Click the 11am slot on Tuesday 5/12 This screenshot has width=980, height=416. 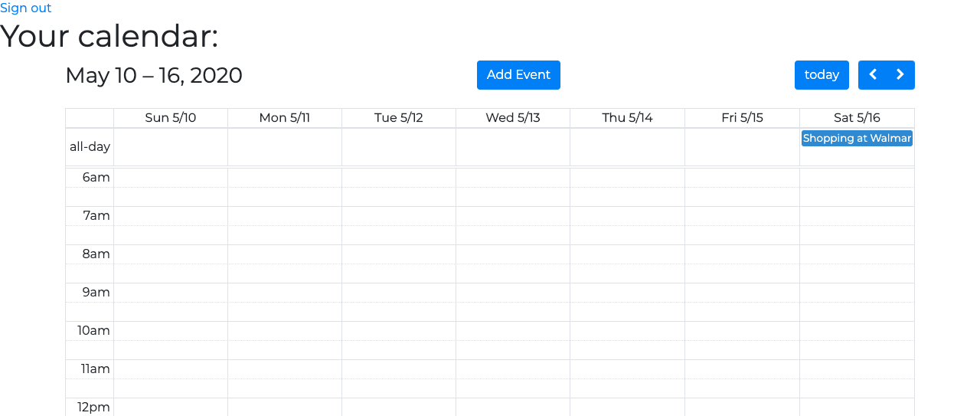tap(399, 369)
